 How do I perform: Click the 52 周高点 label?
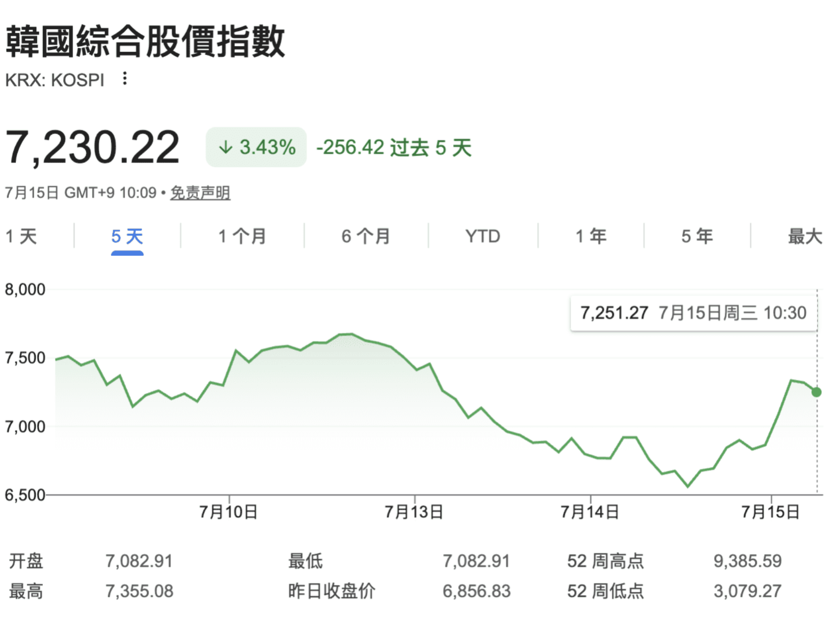606,561
